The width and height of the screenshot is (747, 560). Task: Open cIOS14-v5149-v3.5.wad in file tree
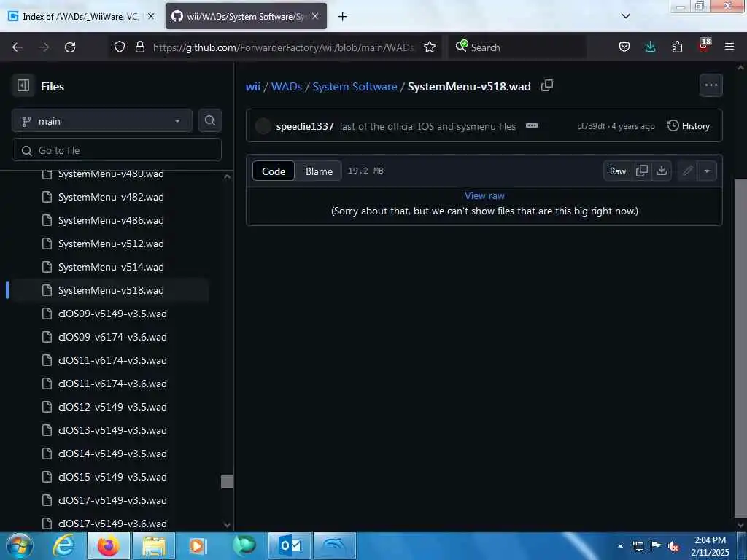coord(111,454)
